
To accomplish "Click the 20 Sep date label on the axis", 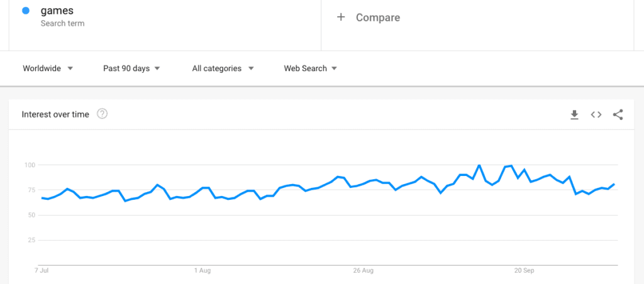I will [525, 271].
